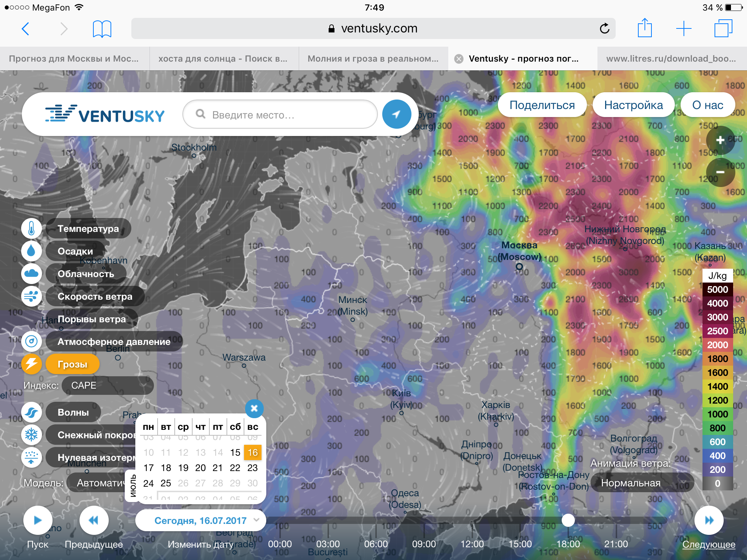This screenshot has height=560, width=747.
Task: Toggle the Грозы thunderstorm layer
Action: (x=73, y=364)
